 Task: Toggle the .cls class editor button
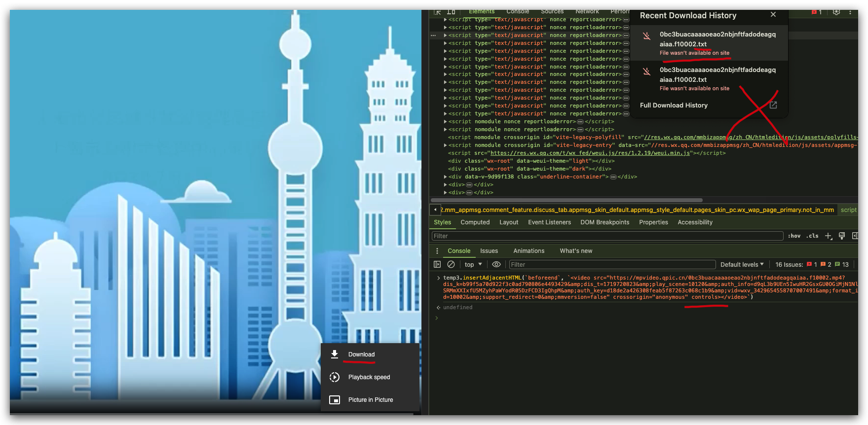[x=812, y=236]
